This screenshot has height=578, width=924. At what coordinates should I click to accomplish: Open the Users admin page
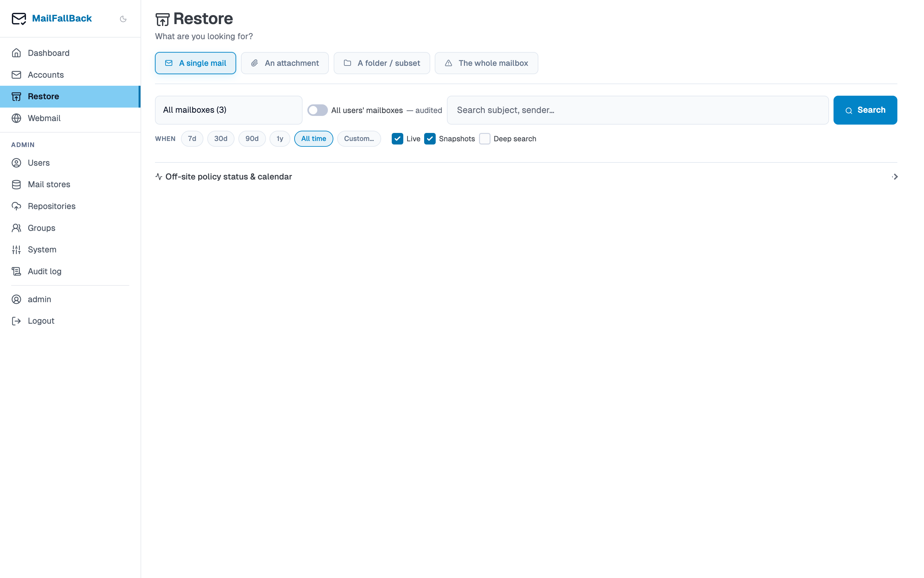click(x=70, y=163)
